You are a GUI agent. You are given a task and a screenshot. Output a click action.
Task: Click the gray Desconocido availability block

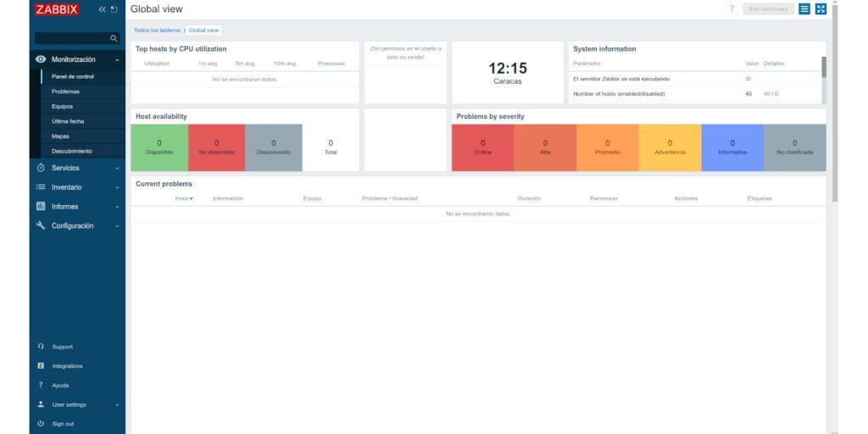coord(274,147)
